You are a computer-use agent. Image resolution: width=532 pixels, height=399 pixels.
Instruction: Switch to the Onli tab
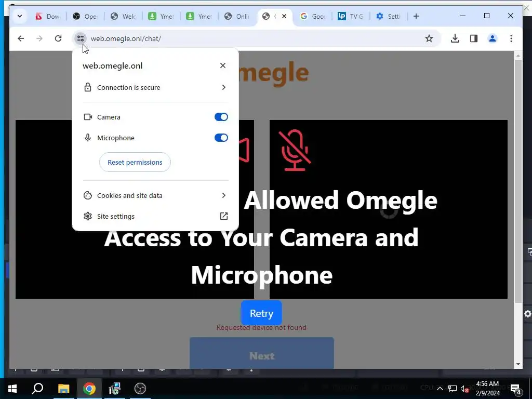(x=237, y=16)
